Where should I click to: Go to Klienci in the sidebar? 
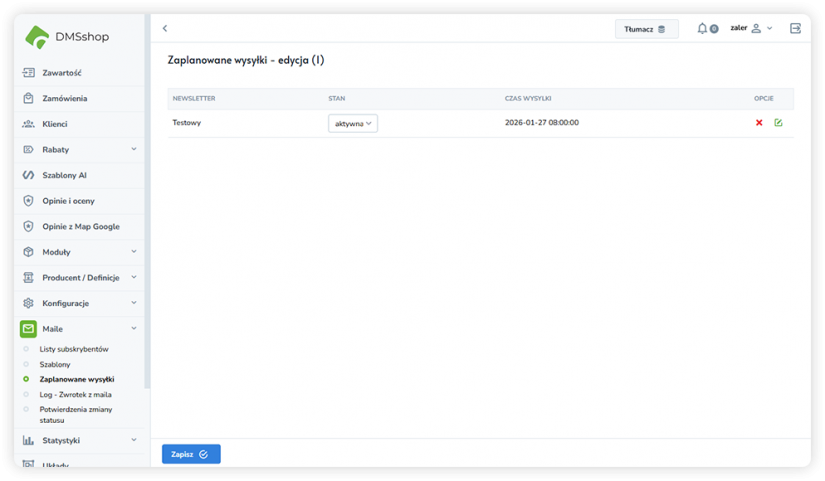tap(54, 124)
